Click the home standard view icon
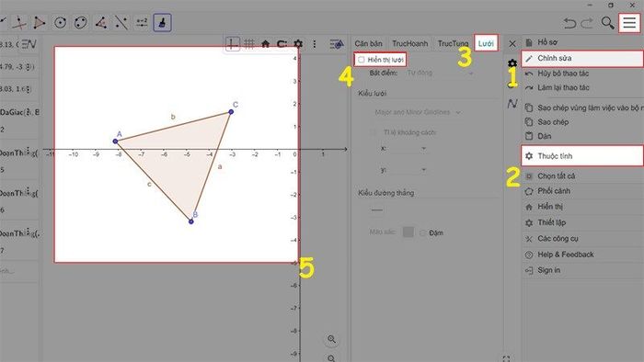 (265, 44)
